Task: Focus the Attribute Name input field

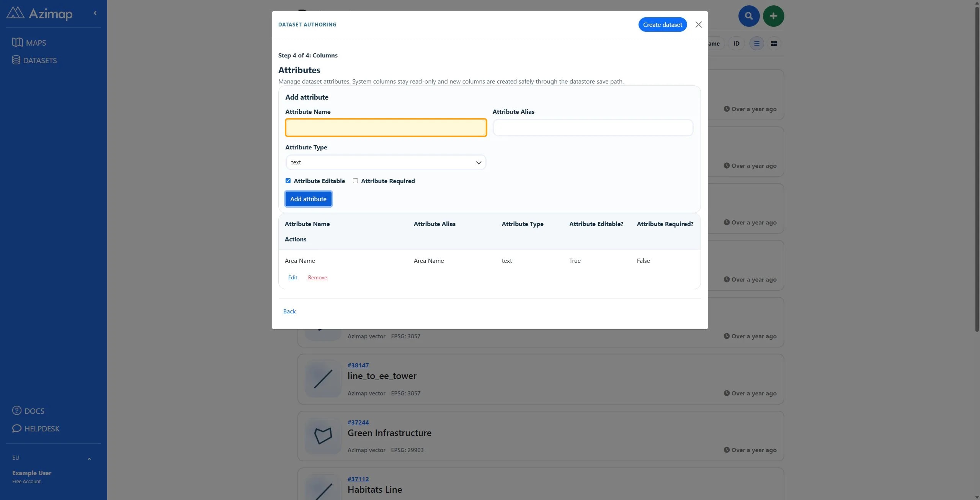Action: coord(386,128)
